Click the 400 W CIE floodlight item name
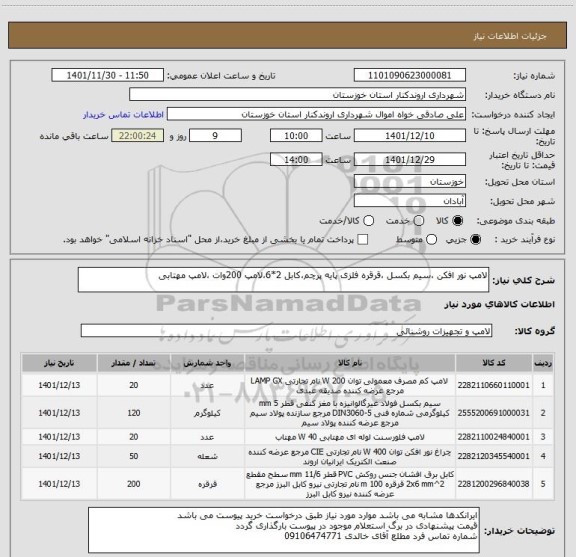Screen dimensions: 576x557 (349, 456)
